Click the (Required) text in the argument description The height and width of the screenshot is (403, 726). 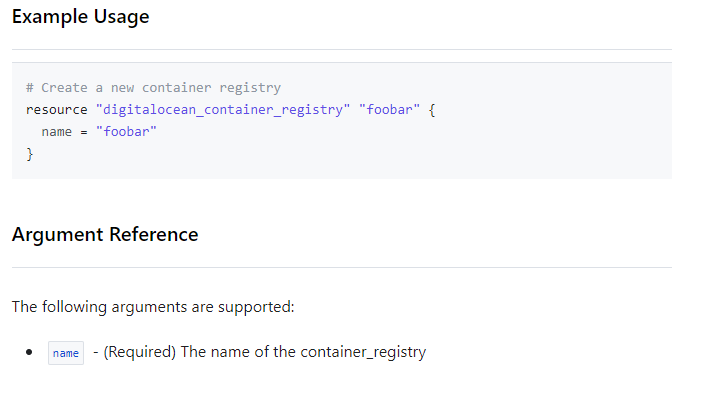coord(140,352)
